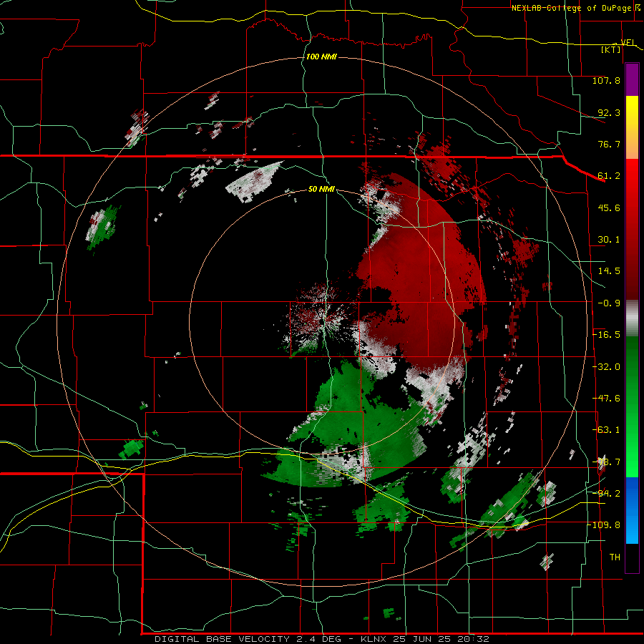
Task: Click the TH label on the color scale
Action: tap(615, 557)
